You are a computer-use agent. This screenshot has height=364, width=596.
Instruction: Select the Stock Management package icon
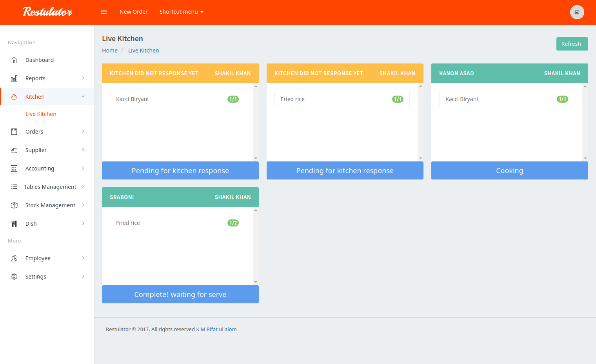click(14, 205)
